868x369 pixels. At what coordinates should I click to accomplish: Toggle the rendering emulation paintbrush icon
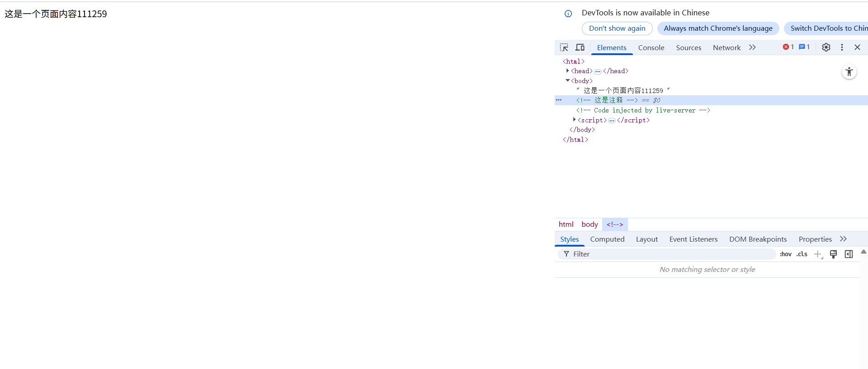pos(833,254)
